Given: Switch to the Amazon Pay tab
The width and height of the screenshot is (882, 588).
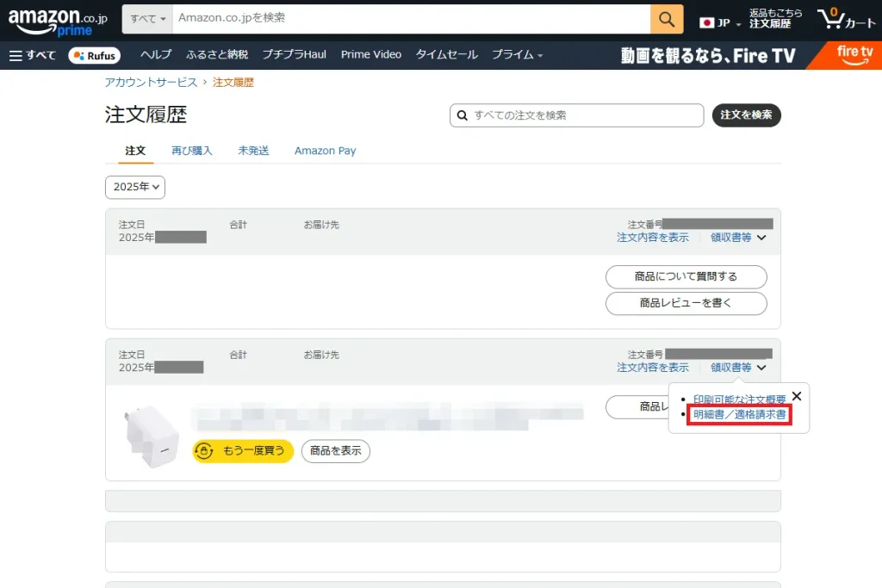Looking at the screenshot, I should click(325, 151).
